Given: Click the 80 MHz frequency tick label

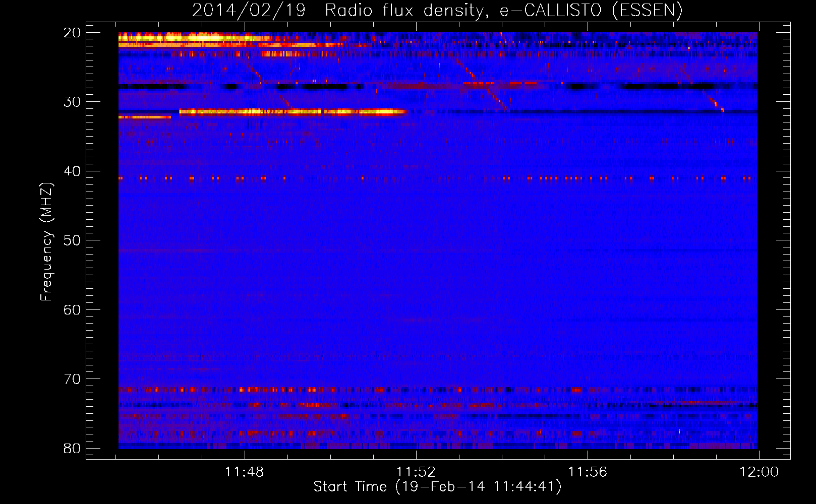Looking at the screenshot, I should click(x=72, y=448).
